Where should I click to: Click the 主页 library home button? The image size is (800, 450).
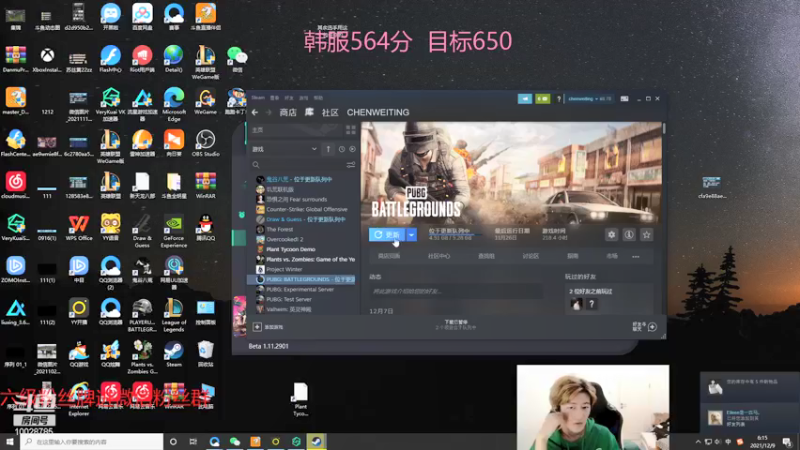(x=295, y=130)
